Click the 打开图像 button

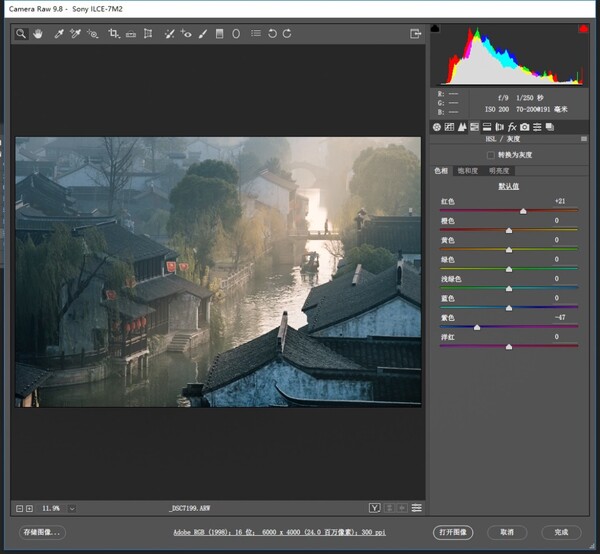coord(453,532)
